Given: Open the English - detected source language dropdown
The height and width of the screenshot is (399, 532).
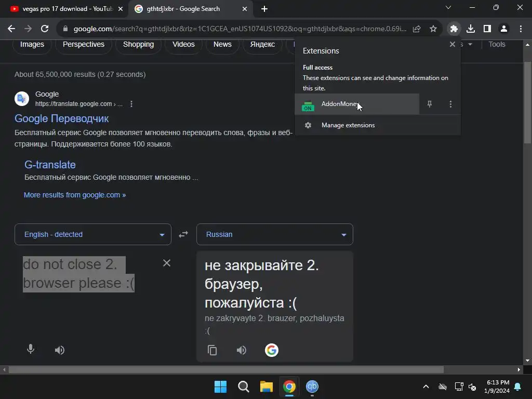Looking at the screenshot, I should coord(93,234).
